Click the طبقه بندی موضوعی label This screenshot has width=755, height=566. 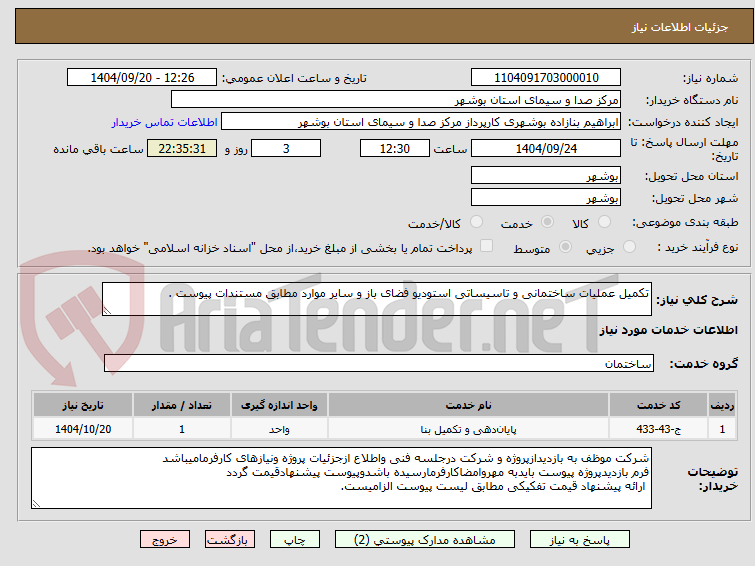[x=685, y=223]
